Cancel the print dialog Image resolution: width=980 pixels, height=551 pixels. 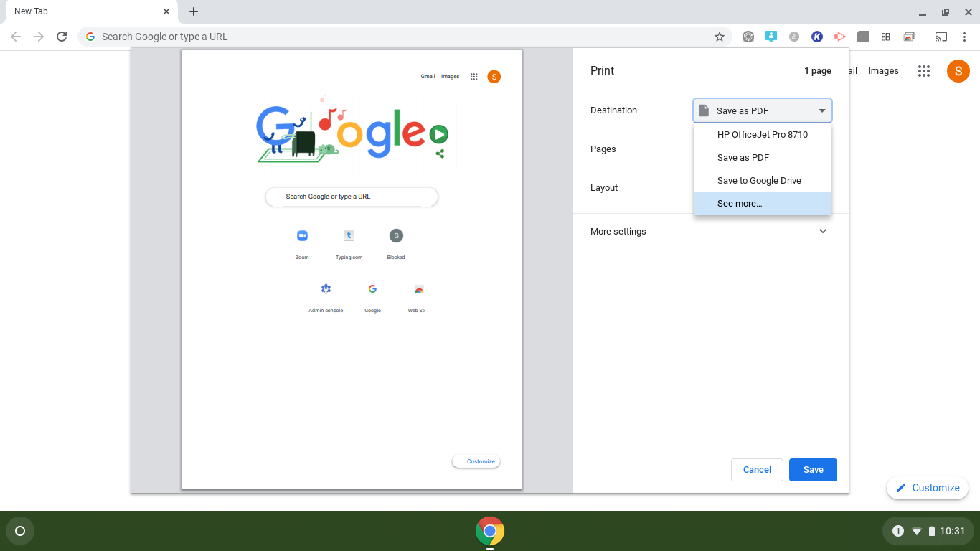(757, 469)
